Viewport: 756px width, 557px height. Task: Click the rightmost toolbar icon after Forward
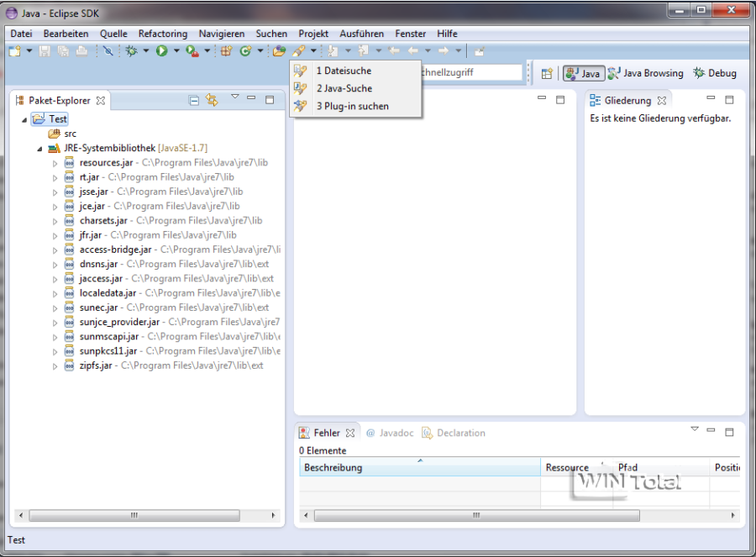[479, 50]
